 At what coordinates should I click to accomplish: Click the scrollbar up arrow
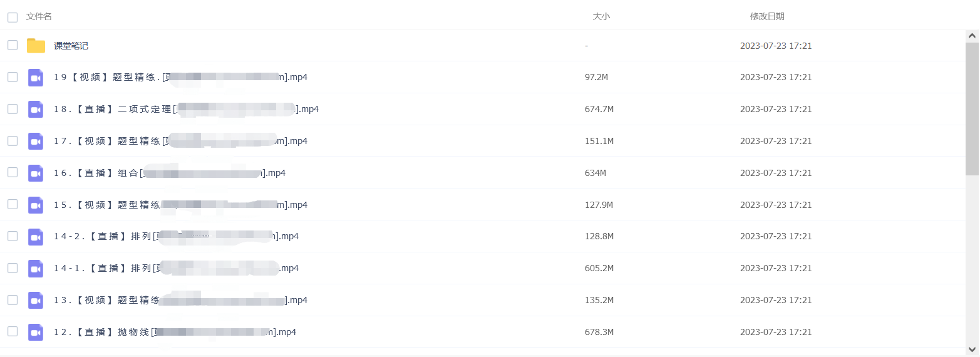point(972,36)
